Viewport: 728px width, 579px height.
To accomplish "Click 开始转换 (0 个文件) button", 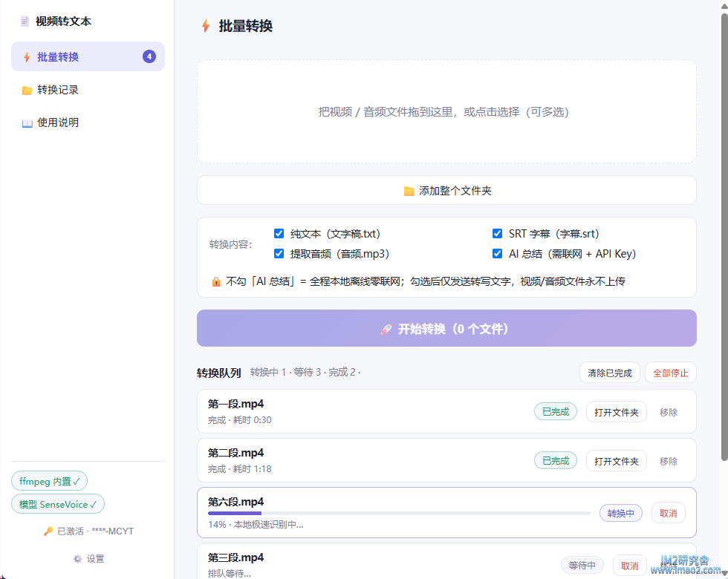I will tap(446, 328).
